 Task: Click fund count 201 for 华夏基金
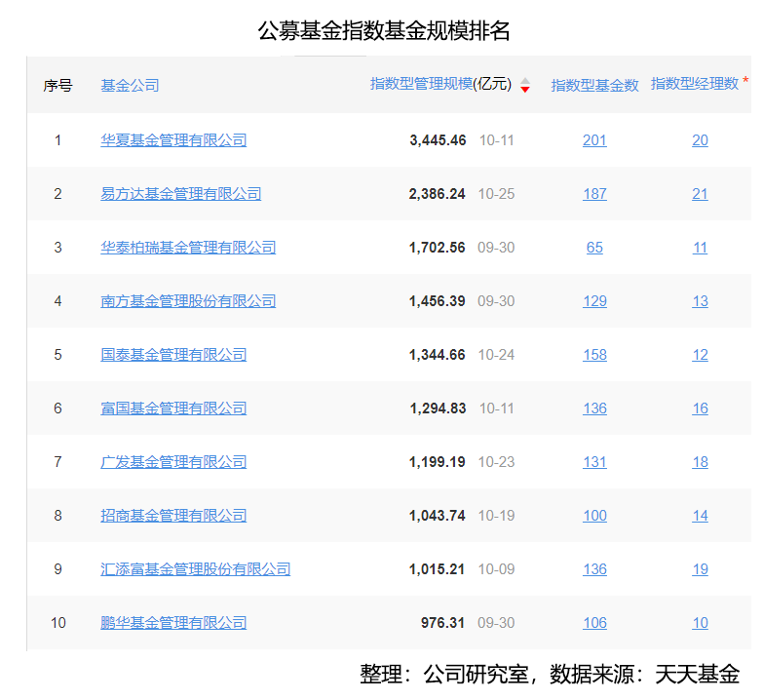pos(594,140)
